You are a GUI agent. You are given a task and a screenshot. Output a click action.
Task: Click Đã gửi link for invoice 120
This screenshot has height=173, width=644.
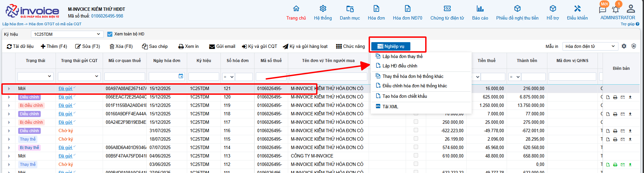tap(65, 97)
